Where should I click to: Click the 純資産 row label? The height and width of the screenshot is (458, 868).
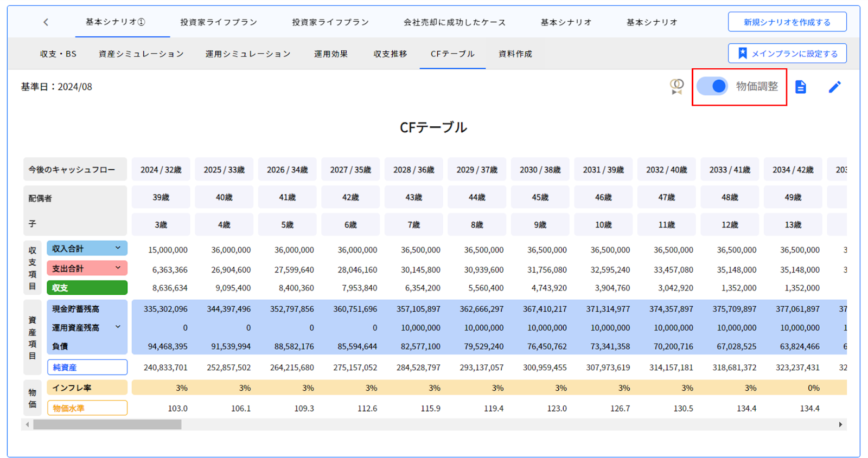87,367
